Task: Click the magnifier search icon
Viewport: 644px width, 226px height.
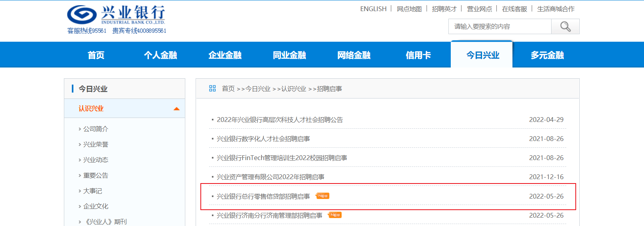Action: [565, 27]
